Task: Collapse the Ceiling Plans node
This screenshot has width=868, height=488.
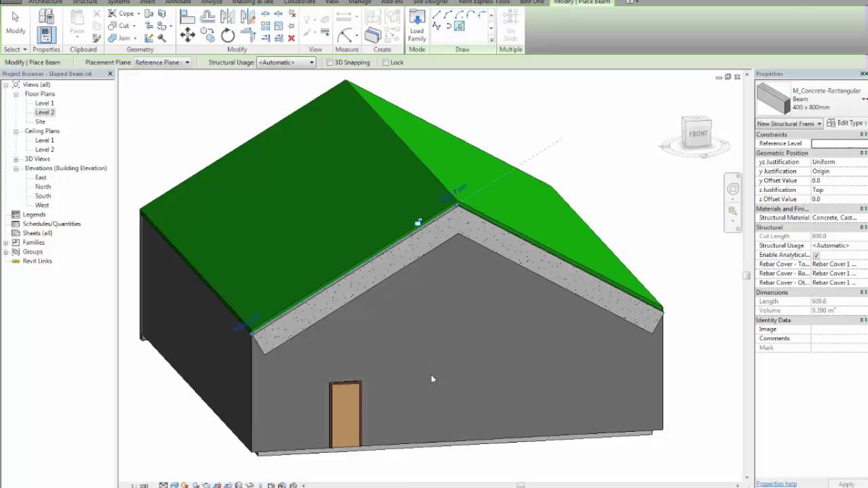Action: point(16,131)
